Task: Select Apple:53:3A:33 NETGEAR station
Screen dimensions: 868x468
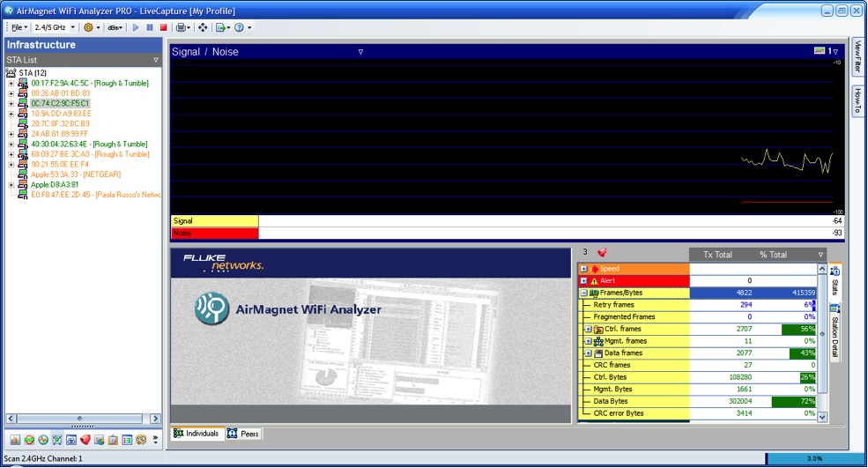Action: pyautogui.click(x=75, y=174)
